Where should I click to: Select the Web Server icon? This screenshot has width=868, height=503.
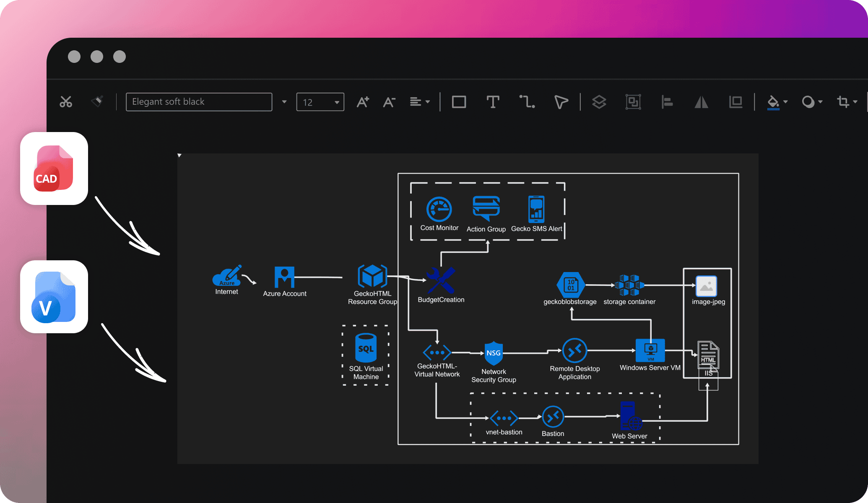(x=630, y=416)
